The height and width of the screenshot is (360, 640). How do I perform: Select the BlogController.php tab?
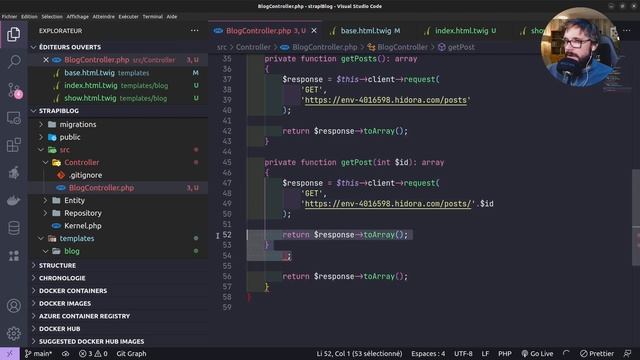(x=265, y=31)
